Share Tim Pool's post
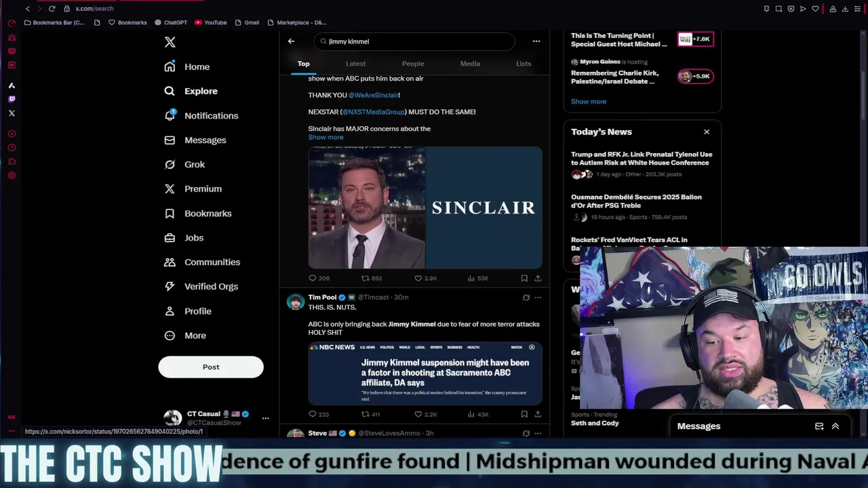 point(538,414)
